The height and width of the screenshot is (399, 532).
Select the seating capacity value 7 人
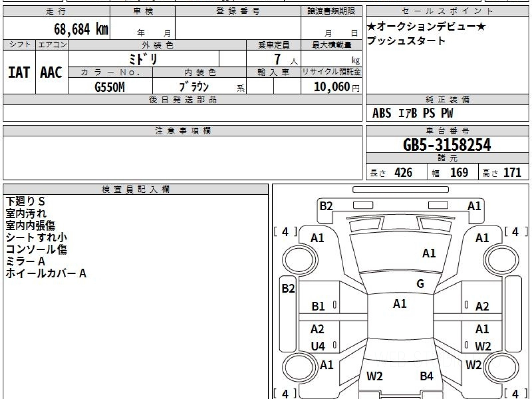coord(286,59)
